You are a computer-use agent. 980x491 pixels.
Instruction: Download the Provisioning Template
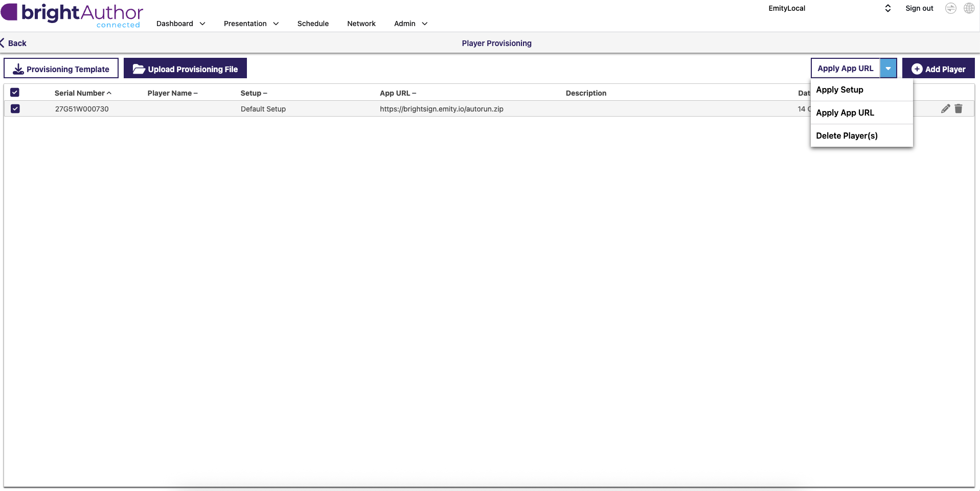[61, 69]
